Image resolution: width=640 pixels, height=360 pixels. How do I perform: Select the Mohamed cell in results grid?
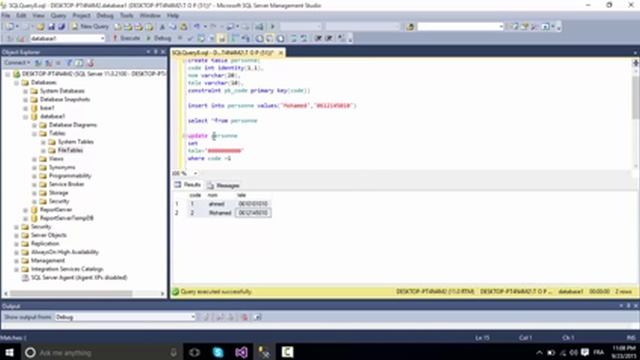pos(220,213)
